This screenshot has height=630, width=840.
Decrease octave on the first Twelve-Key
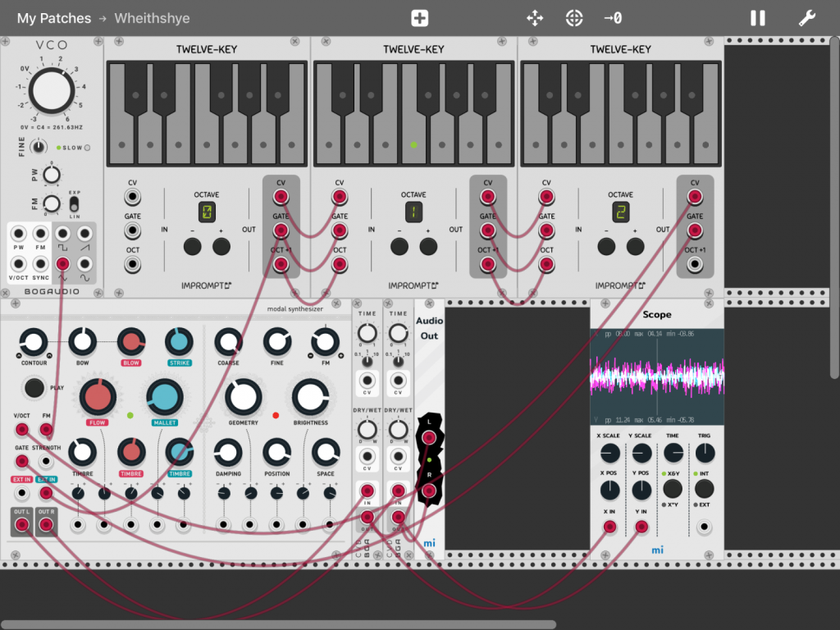[x=192, y=246]
